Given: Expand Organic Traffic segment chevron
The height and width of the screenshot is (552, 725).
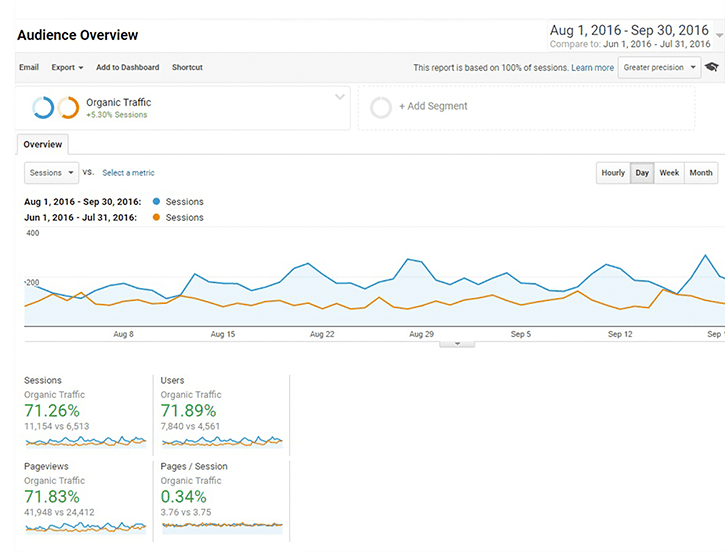Looking at the screenshot, I should coord(340,97).
